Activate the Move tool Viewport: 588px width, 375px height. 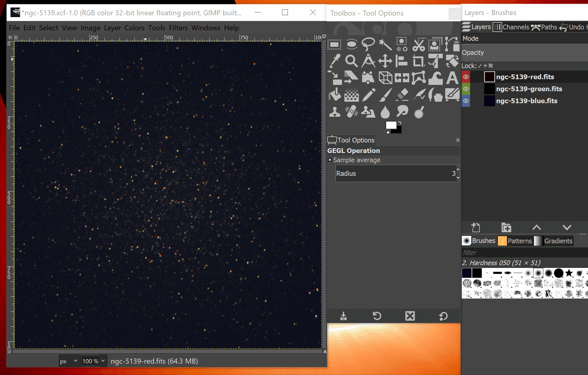pos(385,61)
